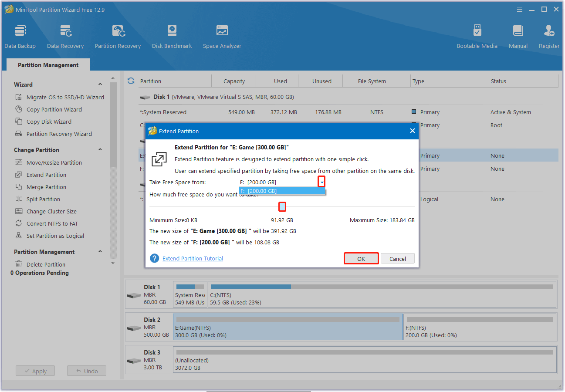The height and width of the screenshot is (392, 565).
Task: Sort by the Unused column header
Action: pos(321,81)
